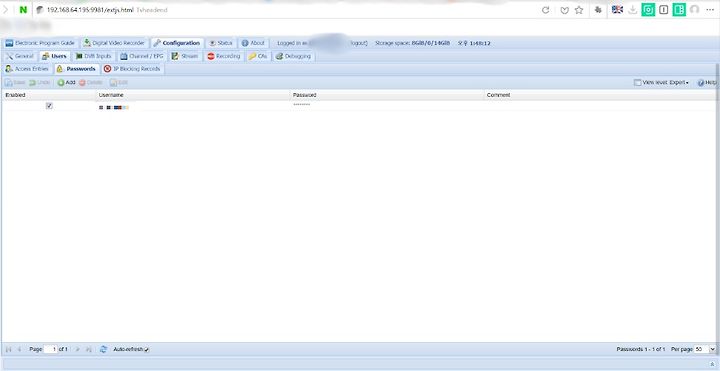Open the Digital Video Recorder tab

pos(114,43)
